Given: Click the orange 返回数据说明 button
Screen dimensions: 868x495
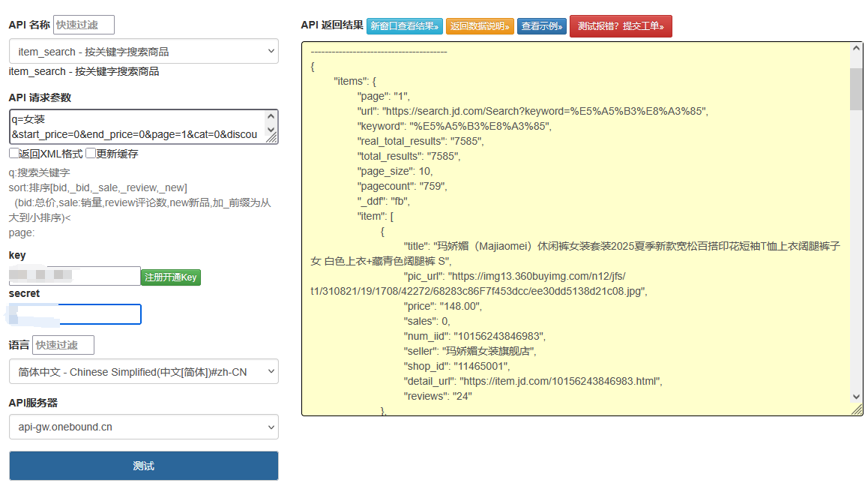Looking at the screenshot, I should pyautogui.click(x=480, y=26).
